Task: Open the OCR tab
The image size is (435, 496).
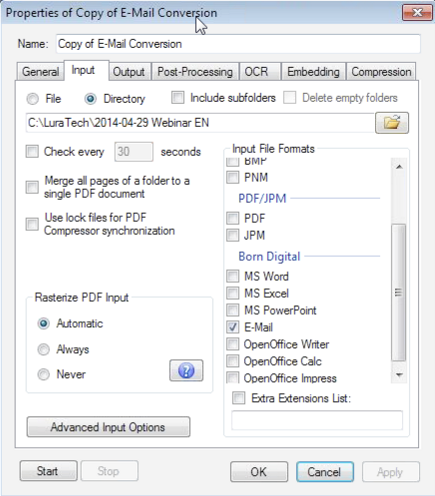Action: click(x=256, y=72)
